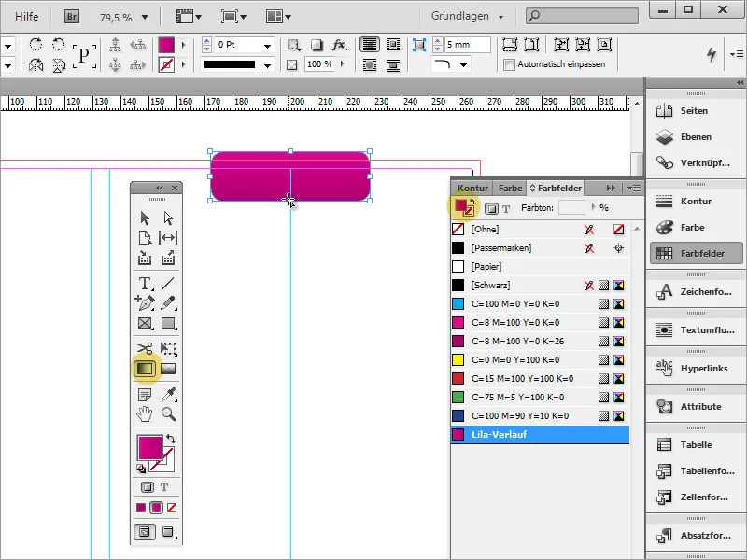Select the C=0 M=0 Y=100 K=0 swatch
The height and width of the screenshot is (560, 747).
pos(540,360)
